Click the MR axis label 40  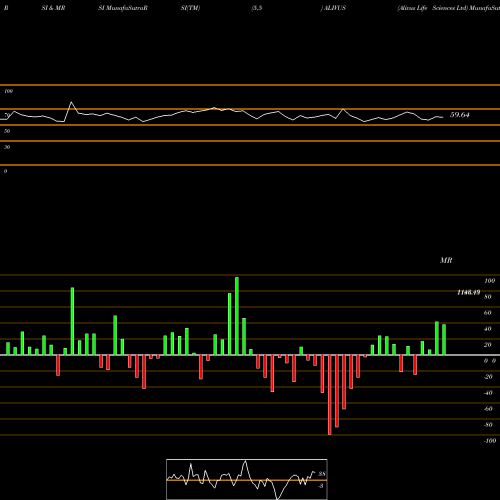pyautogui.click(x=488, y=329)
